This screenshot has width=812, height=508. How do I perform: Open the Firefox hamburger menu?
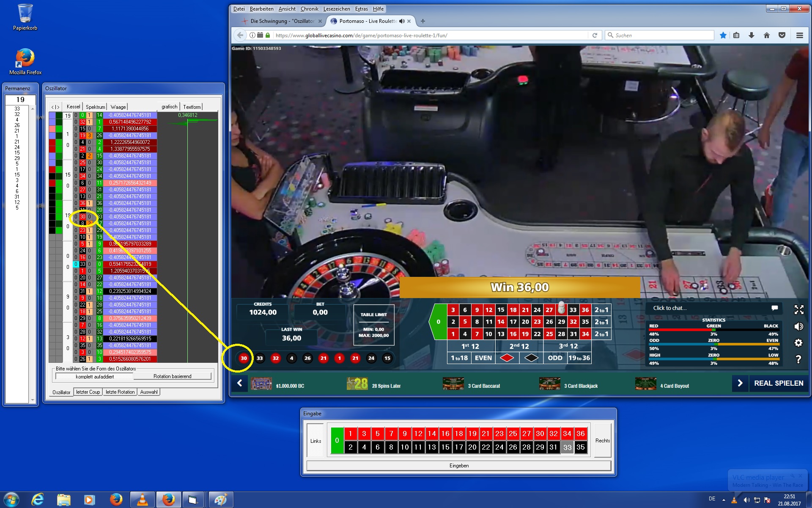(799, 35)
